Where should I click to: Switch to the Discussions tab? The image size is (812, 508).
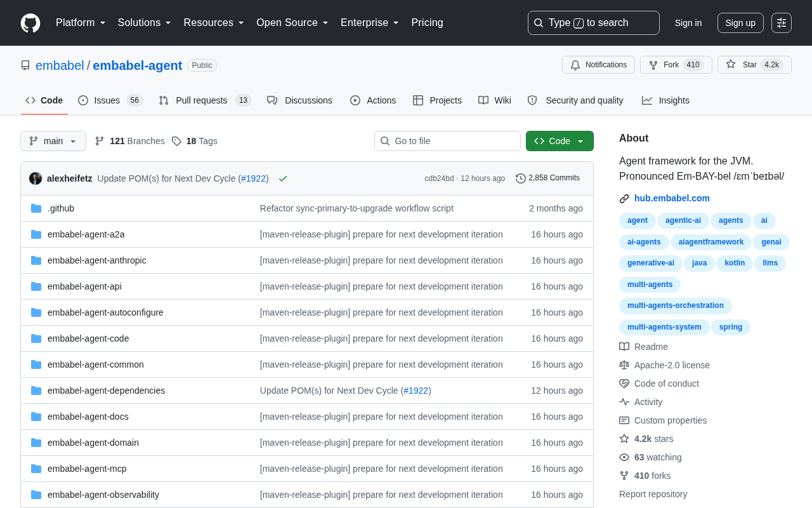[299, 100]
